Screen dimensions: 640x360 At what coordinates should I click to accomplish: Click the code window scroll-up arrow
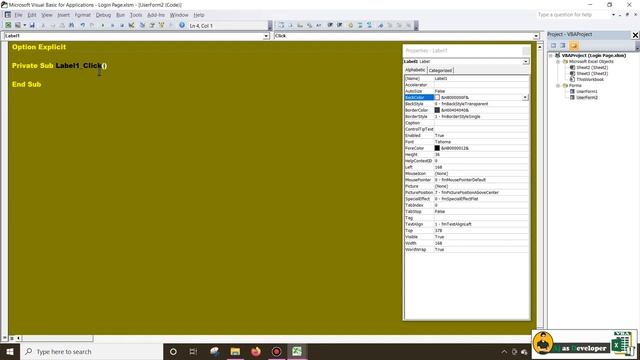click(x=540, y=47)
